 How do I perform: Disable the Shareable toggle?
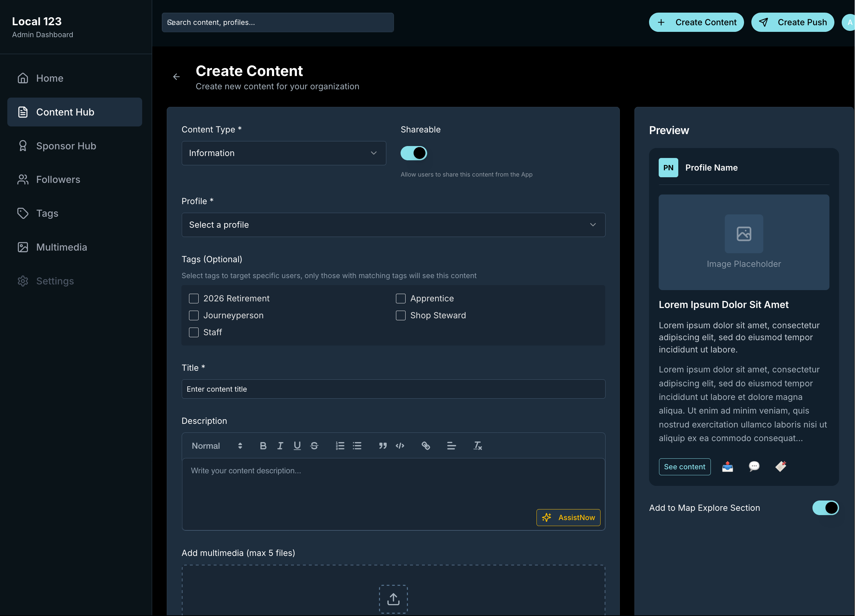point(414,153)
